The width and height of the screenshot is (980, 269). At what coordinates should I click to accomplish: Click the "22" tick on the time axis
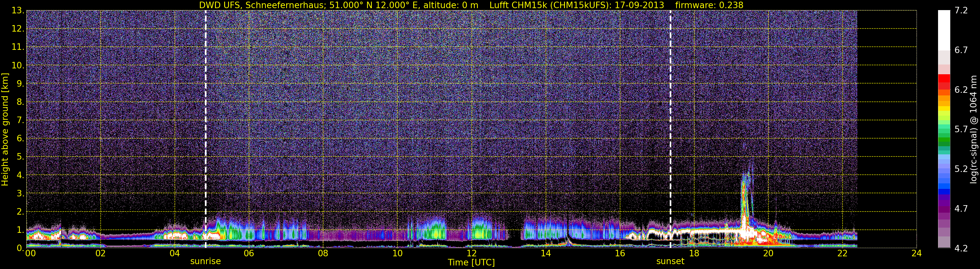842,253
